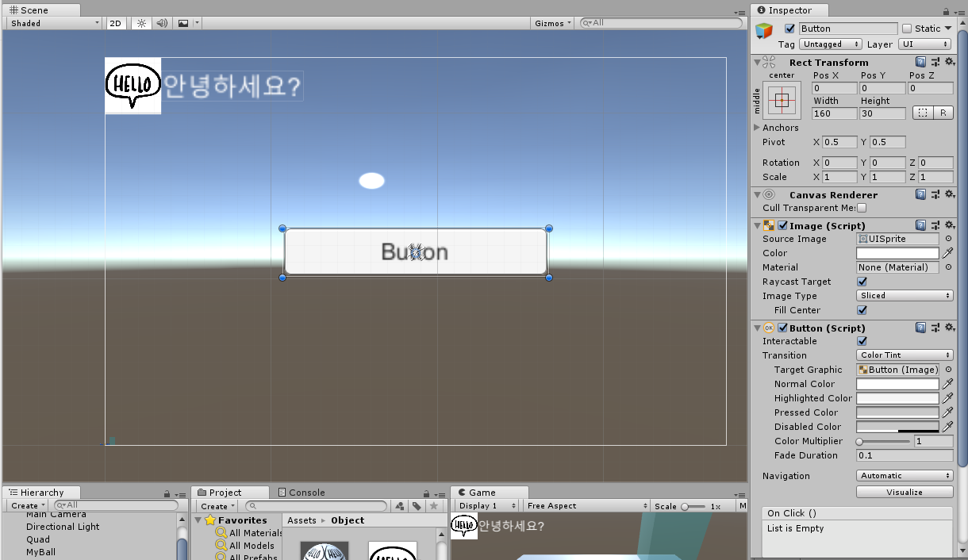Uncheck Raycast Target checkbox
This screenshot has height=560, width=968.
click(x=862, y=282)
